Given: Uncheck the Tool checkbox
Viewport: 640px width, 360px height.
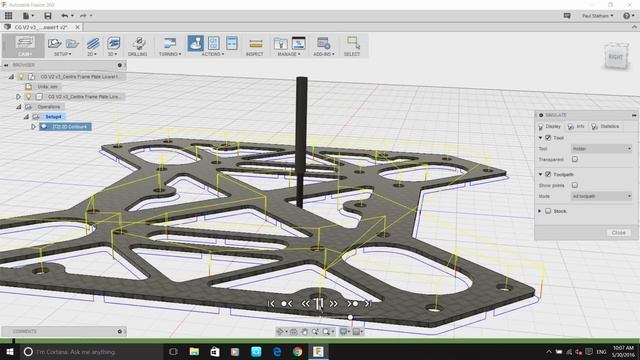Looking at the screenshot, I should coord(548,138).
